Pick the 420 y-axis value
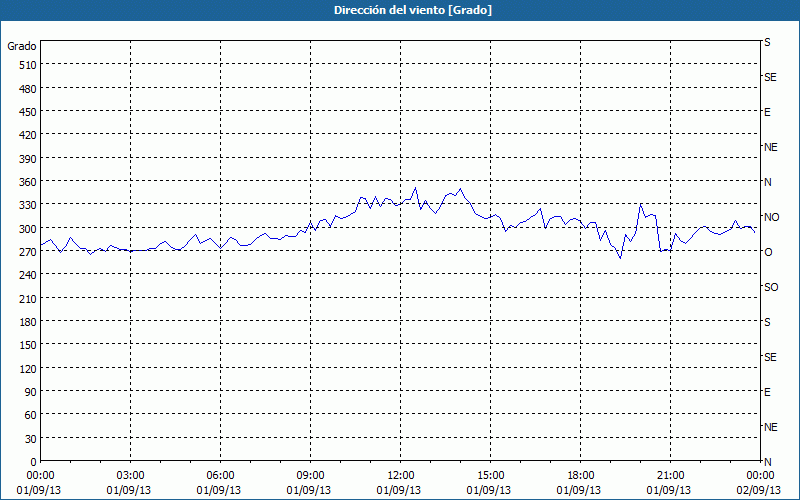 coord(28,135)
